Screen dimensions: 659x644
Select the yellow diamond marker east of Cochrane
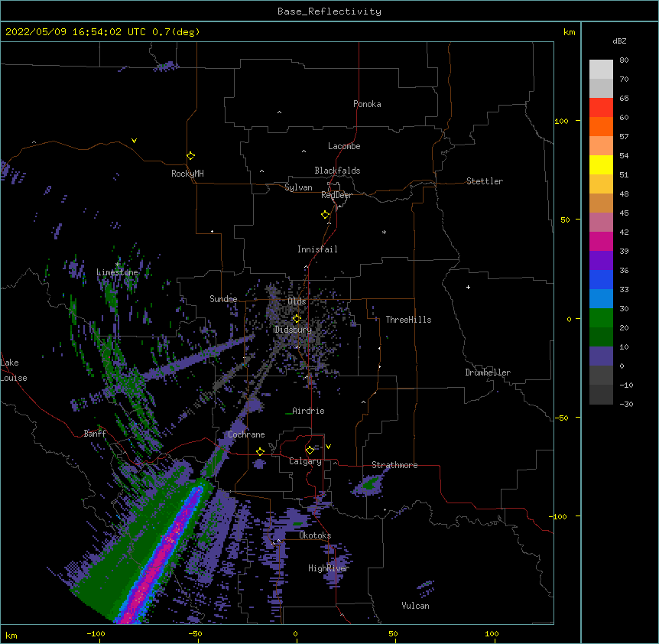[x=260, y=451]
